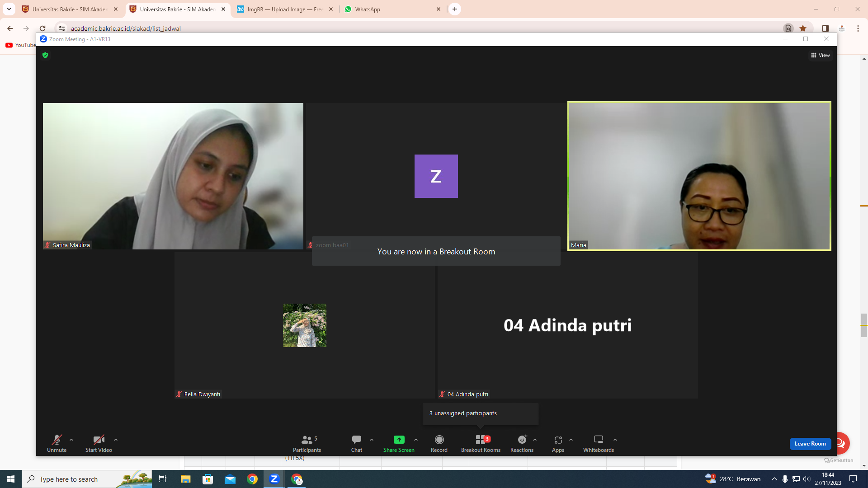Screen dimensions: 868x488
Task: Reload the current page in Chrome
Action: tap(42, 28)
